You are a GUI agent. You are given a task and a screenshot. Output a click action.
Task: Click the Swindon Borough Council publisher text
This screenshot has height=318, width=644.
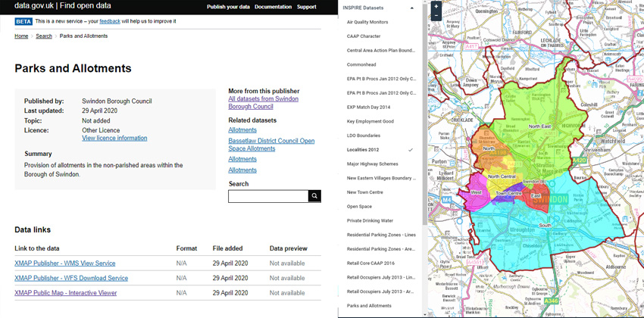click(117, 101)
